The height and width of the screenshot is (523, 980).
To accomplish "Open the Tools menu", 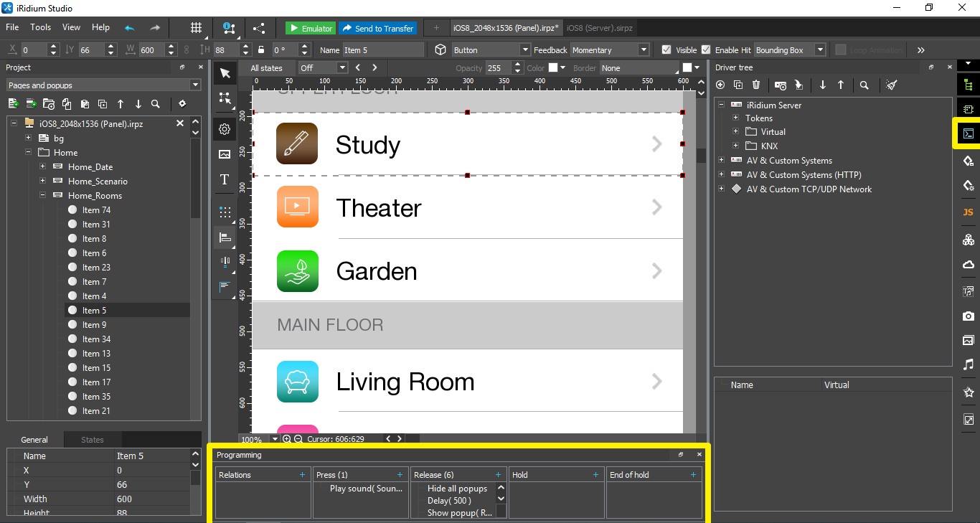I will tap(40, 27).
